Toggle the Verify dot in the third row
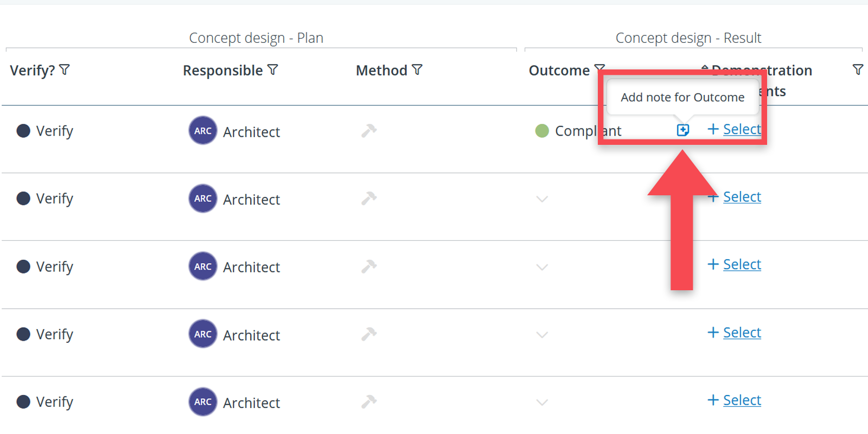The height and width of the screenshot is (434, 868). [23, 266]
